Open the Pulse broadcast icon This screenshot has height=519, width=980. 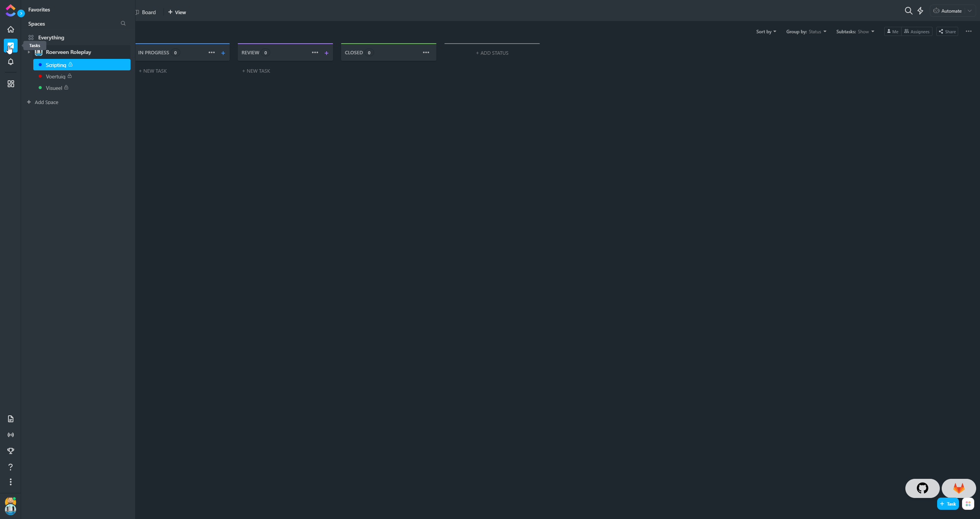11,435
